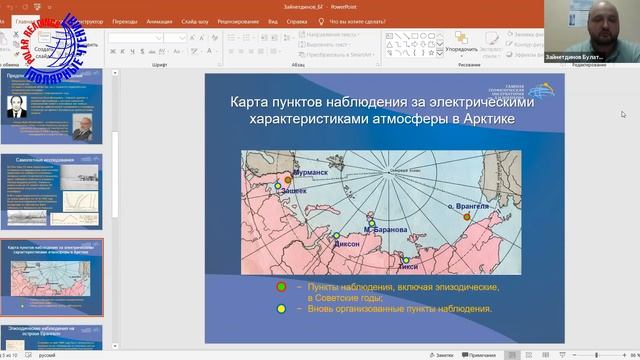
Task: Switch to the Анимация ribbon tab
Action: click(x=159, y=22)
